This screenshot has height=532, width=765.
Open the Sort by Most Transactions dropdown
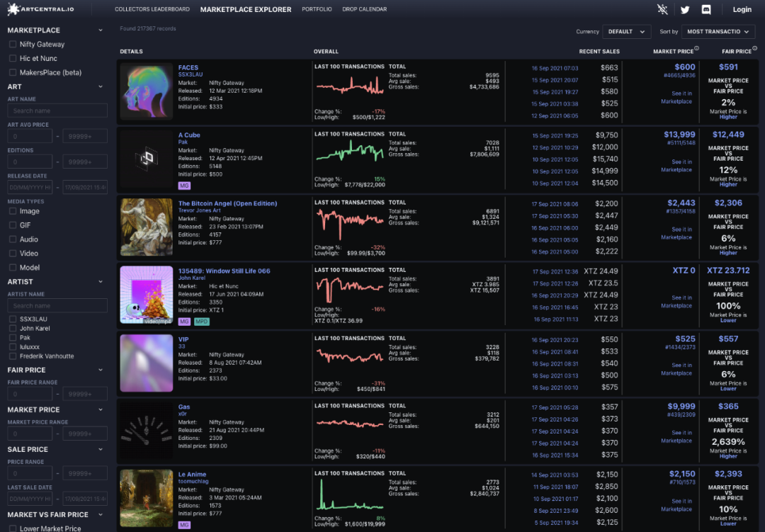pos(718,32)
